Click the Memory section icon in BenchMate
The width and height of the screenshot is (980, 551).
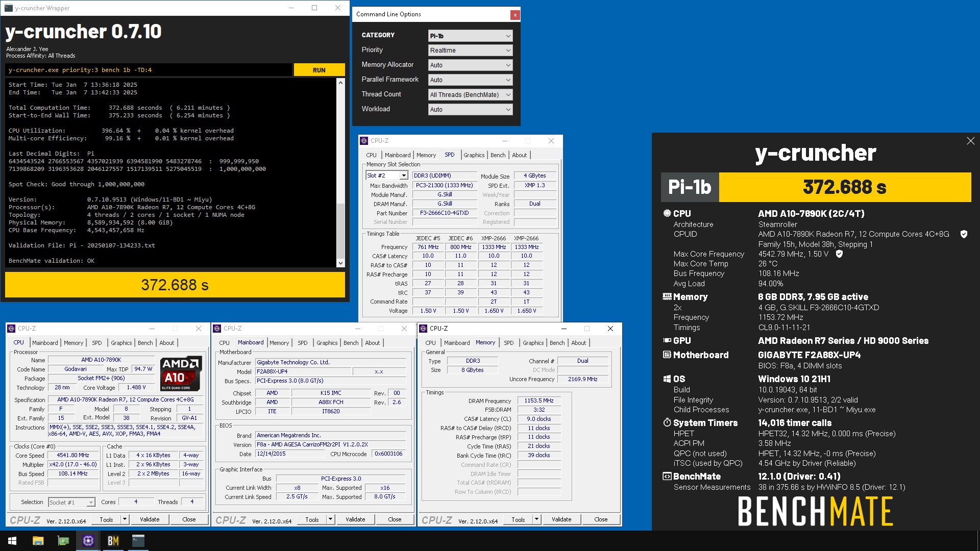[x=667, y=296]
